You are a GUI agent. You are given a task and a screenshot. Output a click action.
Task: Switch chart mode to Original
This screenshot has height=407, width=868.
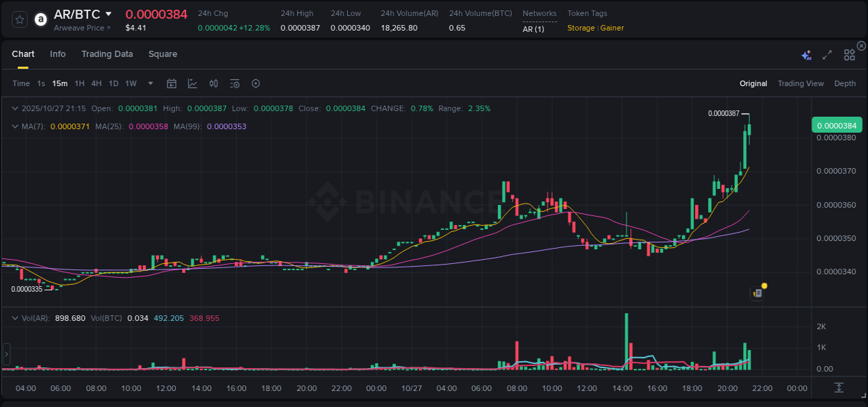point(753,83)
